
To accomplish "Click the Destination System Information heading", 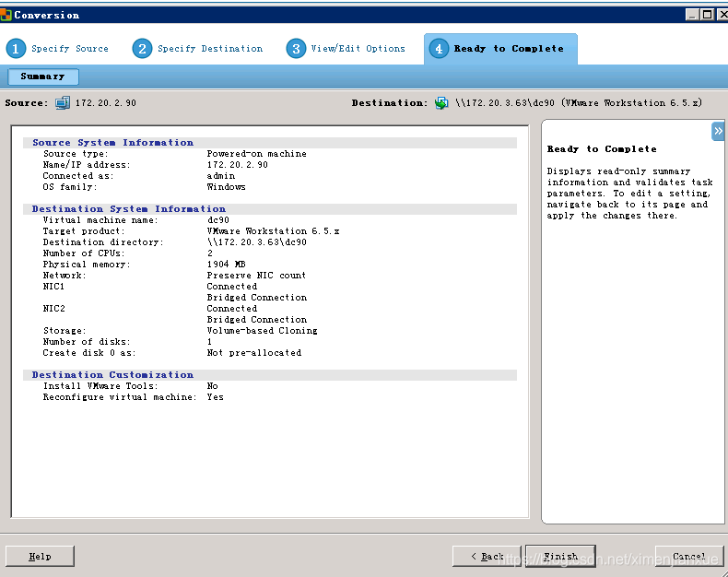I will coord(129,209).
